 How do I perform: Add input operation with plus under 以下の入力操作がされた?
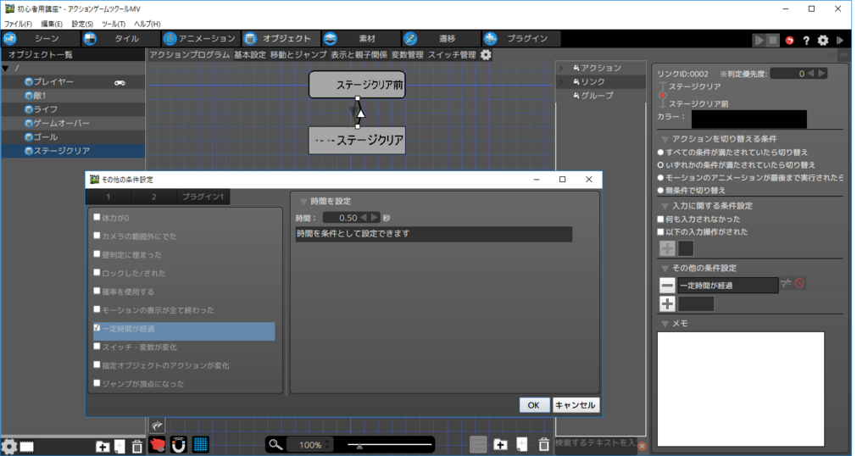[667, 248]
